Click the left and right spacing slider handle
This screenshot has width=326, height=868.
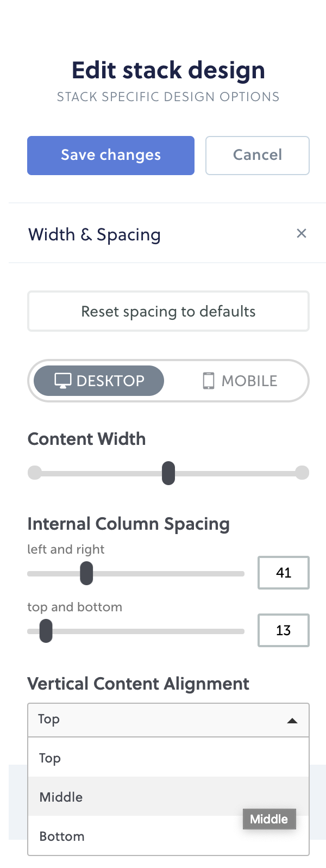[86, 573]
